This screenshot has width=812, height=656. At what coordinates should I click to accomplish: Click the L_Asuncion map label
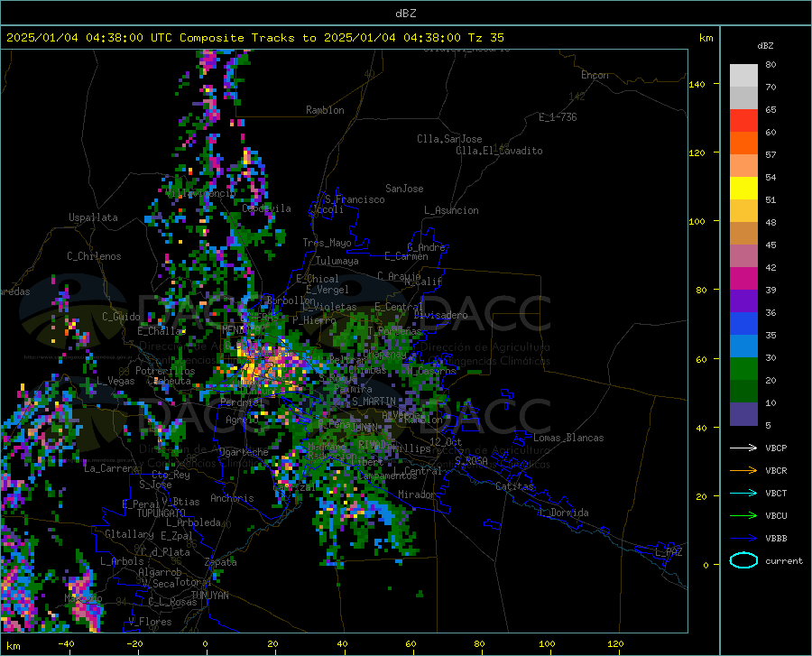coord(451,210)
